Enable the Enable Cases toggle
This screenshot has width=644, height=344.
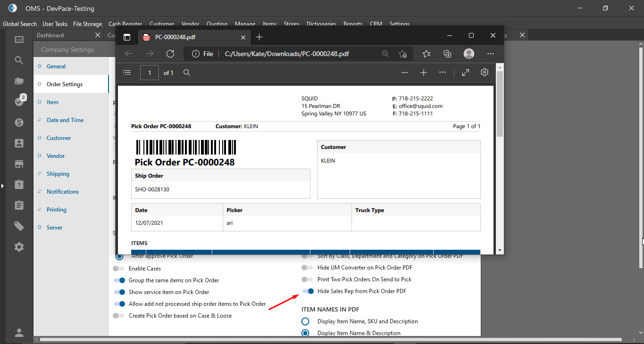coord(119,269)
